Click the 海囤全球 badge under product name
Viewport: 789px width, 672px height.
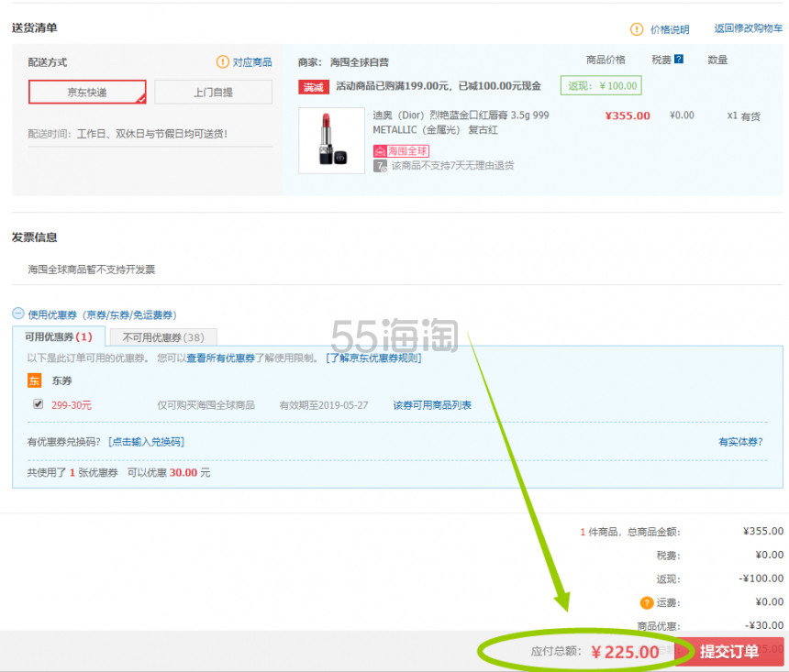point(401,150)
